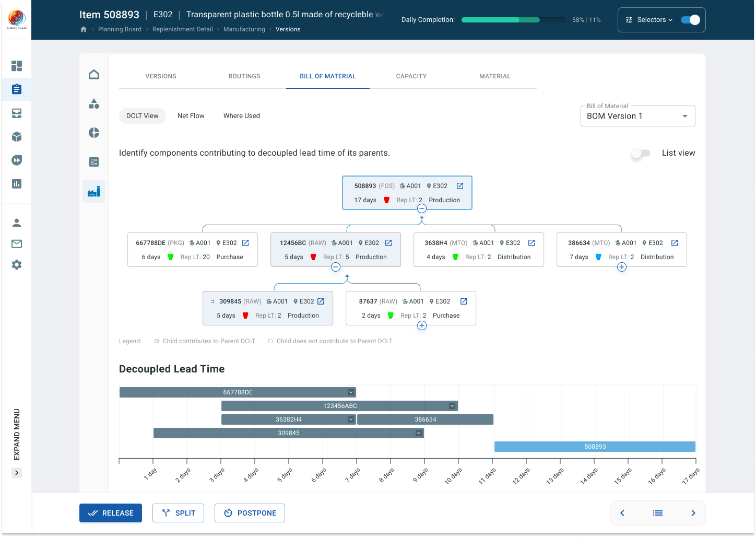Open the BOM Version 1 dropdown
This screenshot has width=756, height=537.
pyautogui.click(x=637, y=116)
